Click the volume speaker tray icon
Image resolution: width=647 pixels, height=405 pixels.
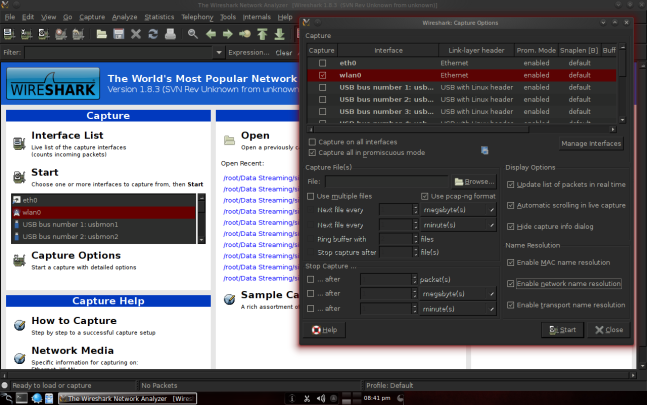tap(320, 398)
